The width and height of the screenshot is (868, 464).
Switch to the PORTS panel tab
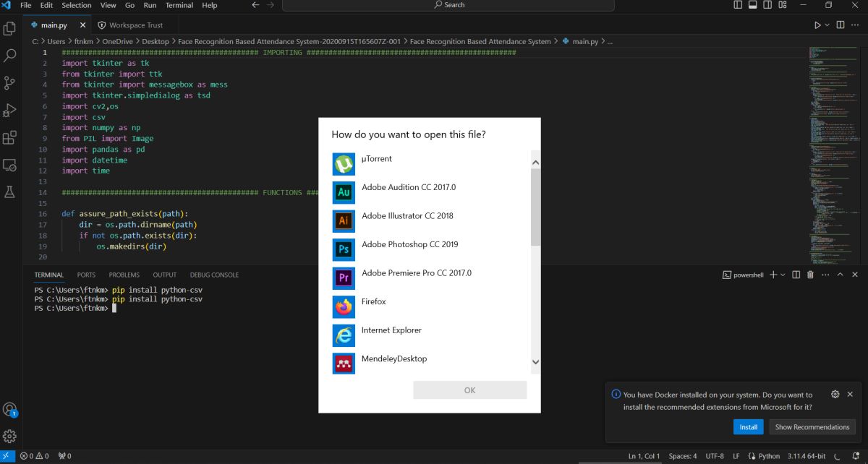pos(86,275)
